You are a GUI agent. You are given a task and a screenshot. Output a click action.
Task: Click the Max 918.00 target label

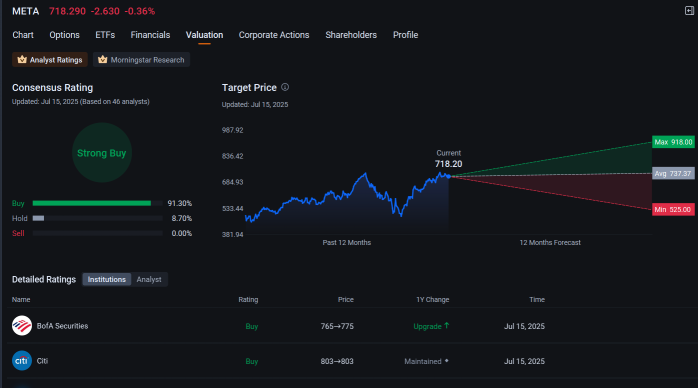(x=673, y=142)
